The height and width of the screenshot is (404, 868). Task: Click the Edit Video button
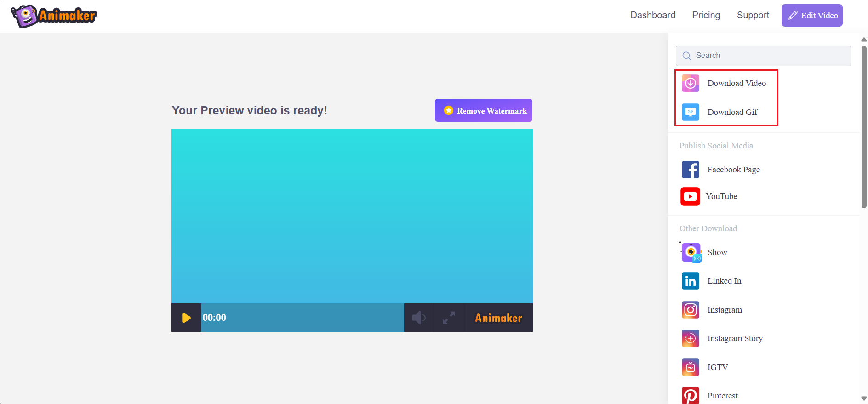point(812,15)
